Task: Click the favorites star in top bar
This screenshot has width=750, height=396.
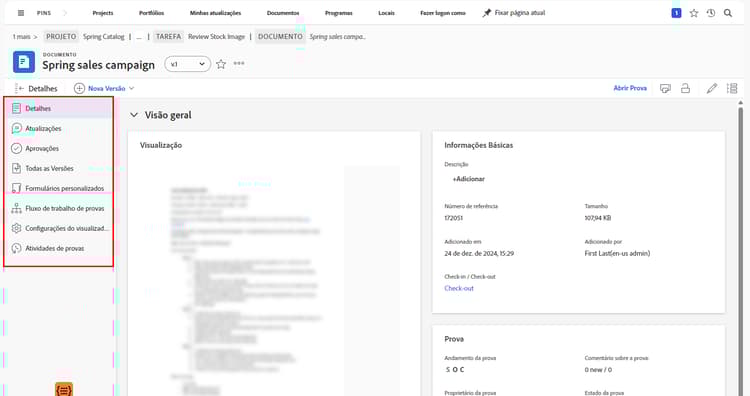Action: pyautogui.click(x=694, y=13)
